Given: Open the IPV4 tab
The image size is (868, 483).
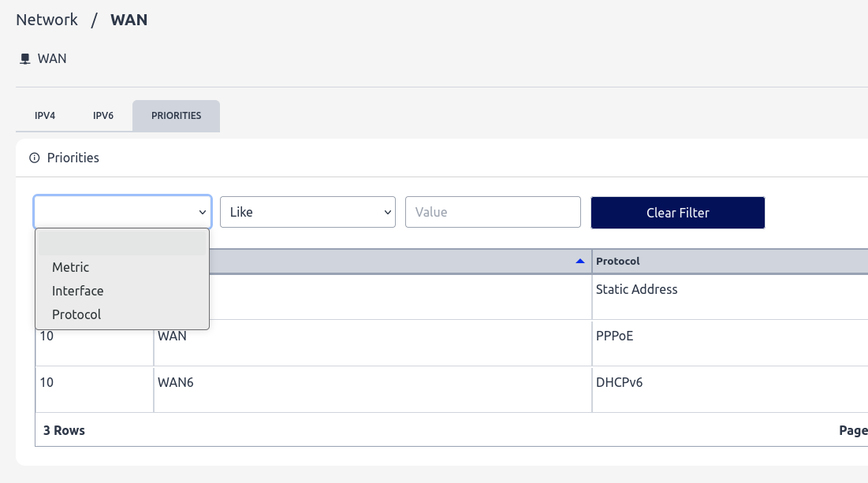Looking at the screenshot, I should tap(45, 116).
